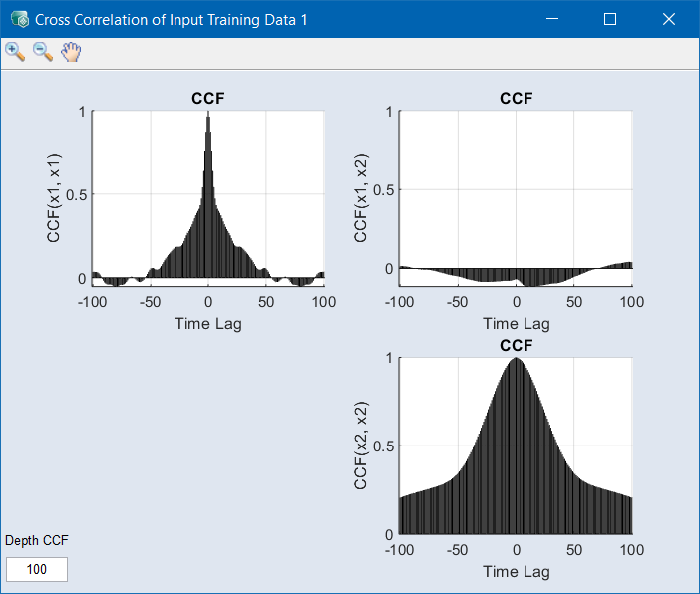
Task: Click Time Lag label under x2, x2 plot
Action: (516, 571)
